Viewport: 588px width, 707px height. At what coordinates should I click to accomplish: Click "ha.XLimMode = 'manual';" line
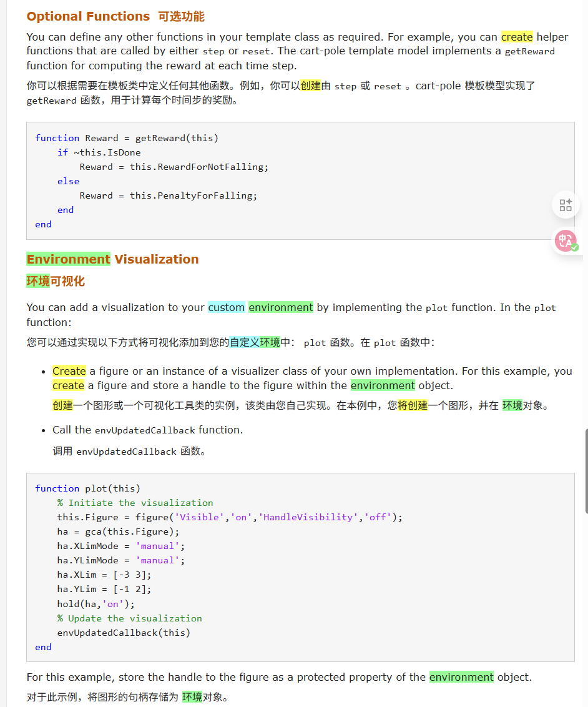coord(121,546)
